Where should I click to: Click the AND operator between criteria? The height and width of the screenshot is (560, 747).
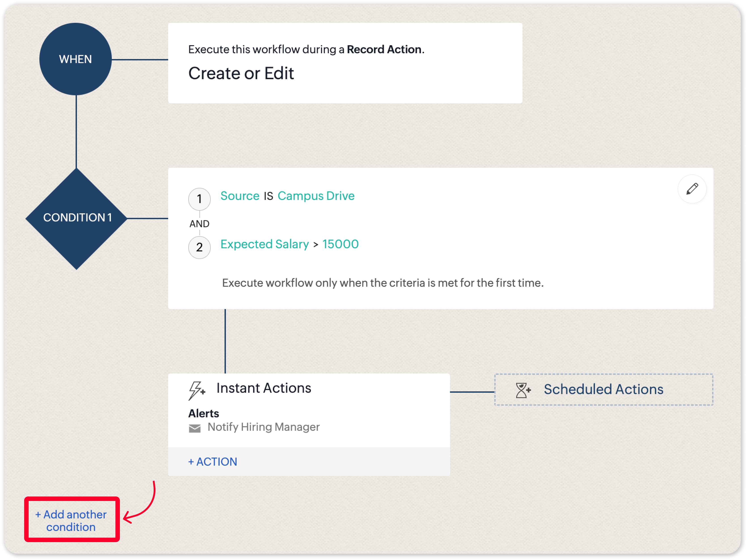[x=199, y=224]
